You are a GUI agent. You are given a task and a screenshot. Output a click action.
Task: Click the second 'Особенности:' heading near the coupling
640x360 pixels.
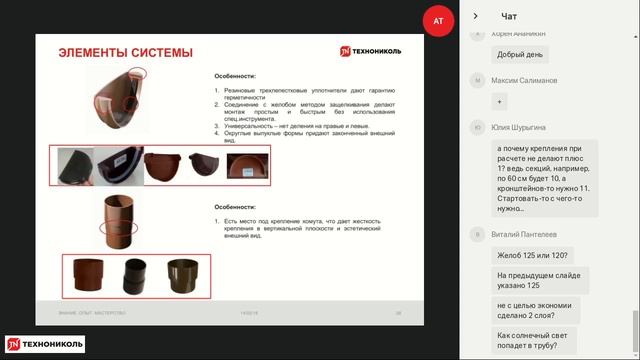[235, 207]
